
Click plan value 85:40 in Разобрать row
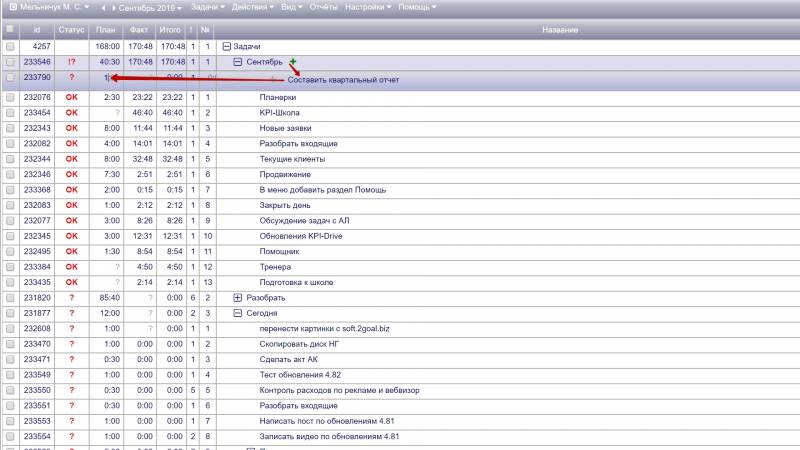coord(110,298)
